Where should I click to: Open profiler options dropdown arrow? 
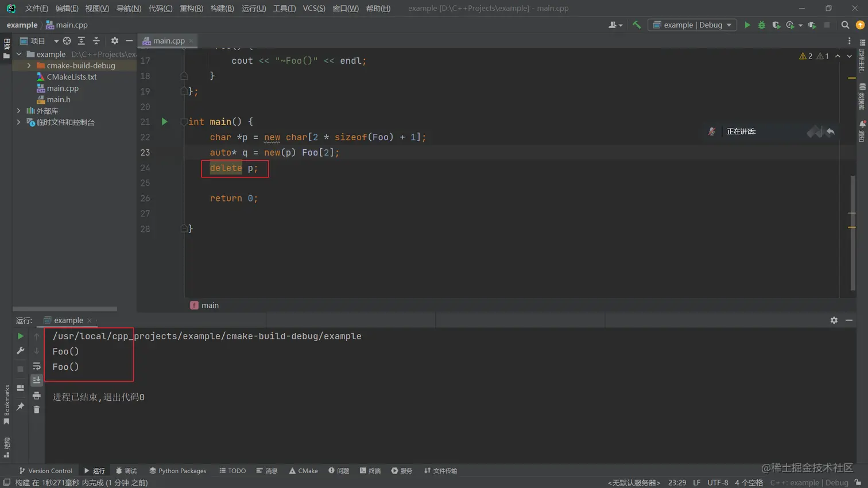800,25
